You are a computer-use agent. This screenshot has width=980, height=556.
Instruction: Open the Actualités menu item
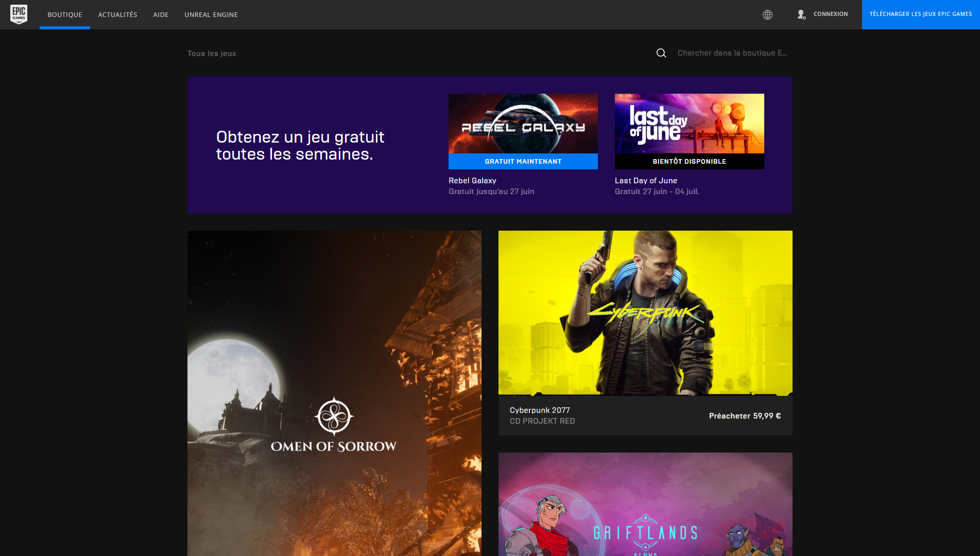coord(117,14)
